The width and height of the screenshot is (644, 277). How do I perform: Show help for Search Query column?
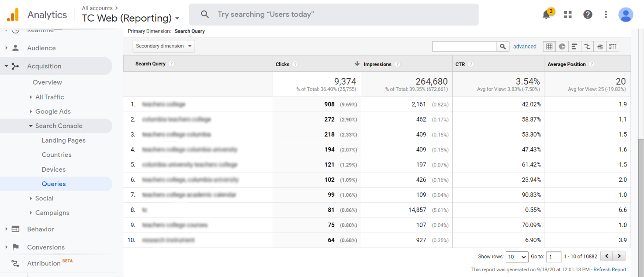(x=172, y=63)
